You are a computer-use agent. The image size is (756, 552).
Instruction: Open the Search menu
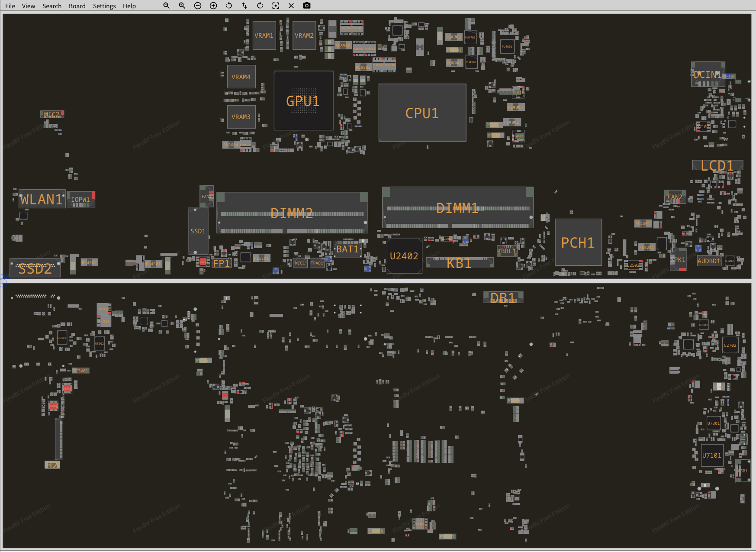[52, 6]
